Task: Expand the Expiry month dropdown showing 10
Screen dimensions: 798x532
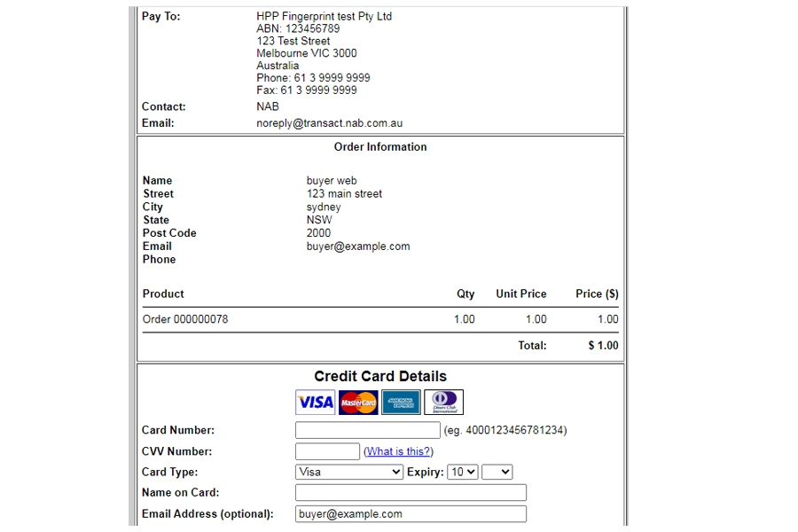Action: click(x=463, y=472)
